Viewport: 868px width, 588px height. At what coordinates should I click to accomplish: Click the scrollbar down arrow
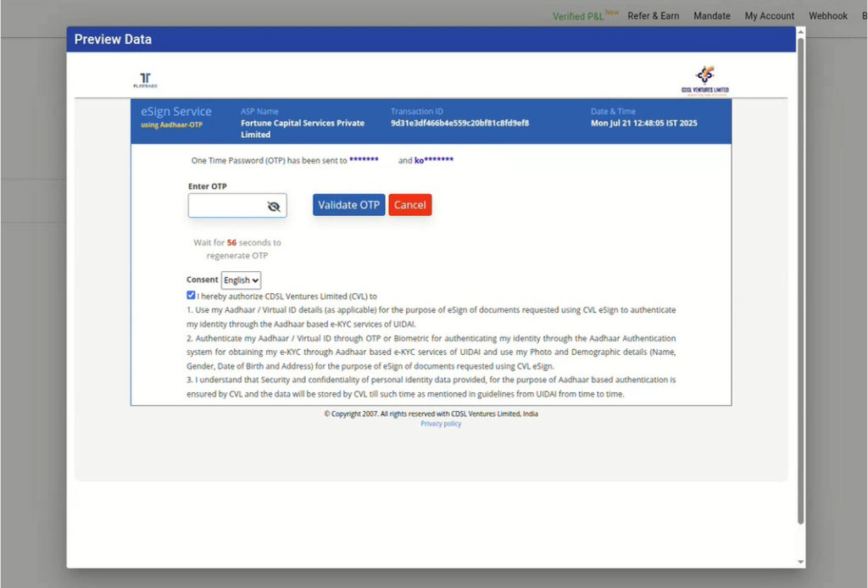click(x=800, y=562)
